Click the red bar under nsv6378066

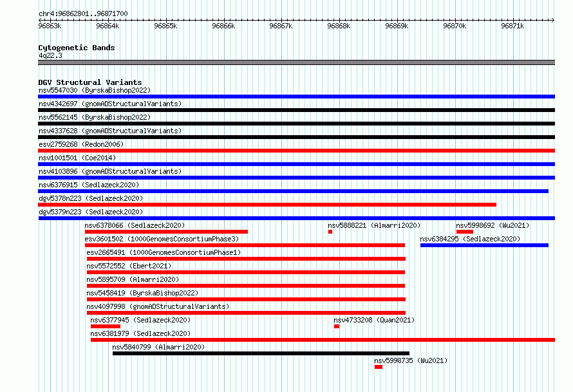(x=166, y=232)
